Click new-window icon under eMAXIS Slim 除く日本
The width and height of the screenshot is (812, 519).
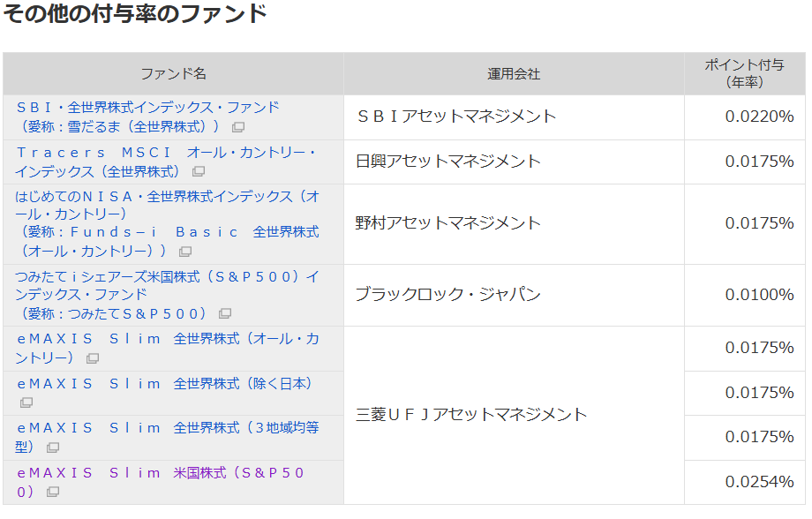tap(26, 402)
